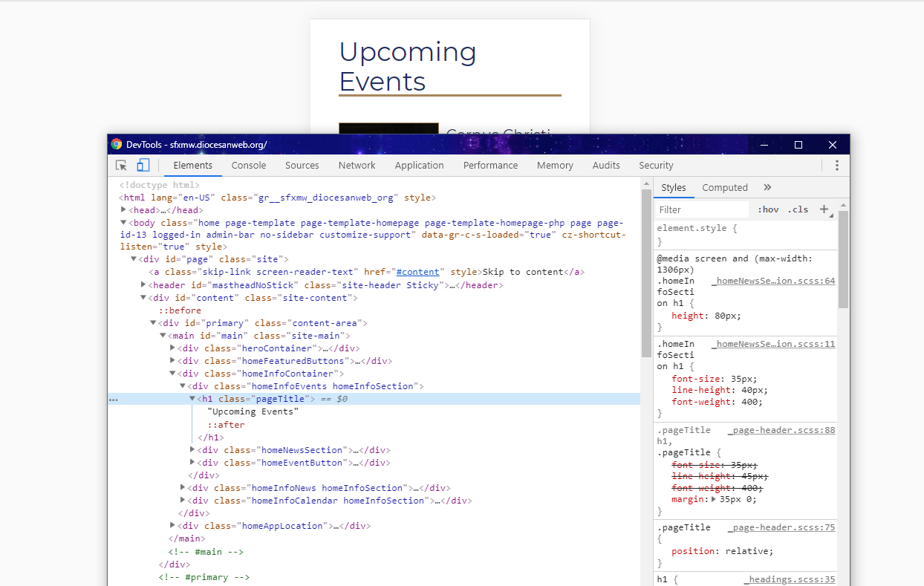Switch to the Computed styles tab
Image resolution: width=924 pixels, height=586 pixels.
724,188
